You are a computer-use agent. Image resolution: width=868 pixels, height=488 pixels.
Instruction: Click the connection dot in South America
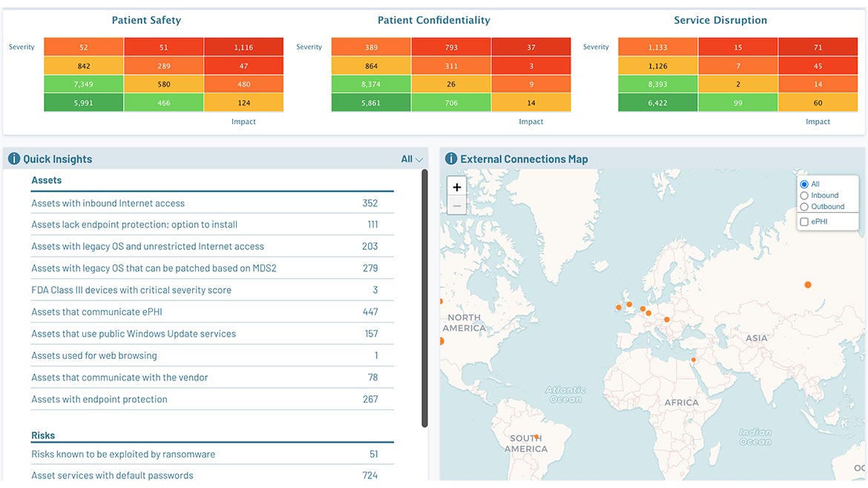536,437
